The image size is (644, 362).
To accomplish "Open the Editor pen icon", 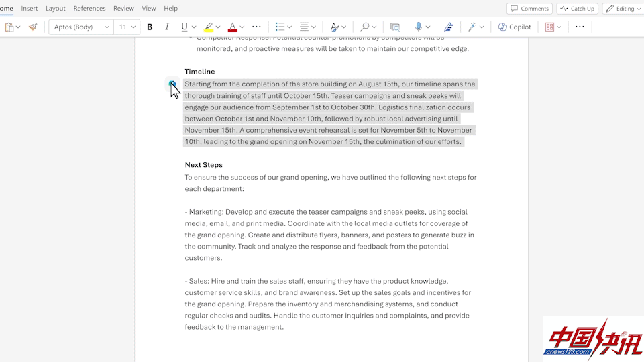I will point(449,27).
